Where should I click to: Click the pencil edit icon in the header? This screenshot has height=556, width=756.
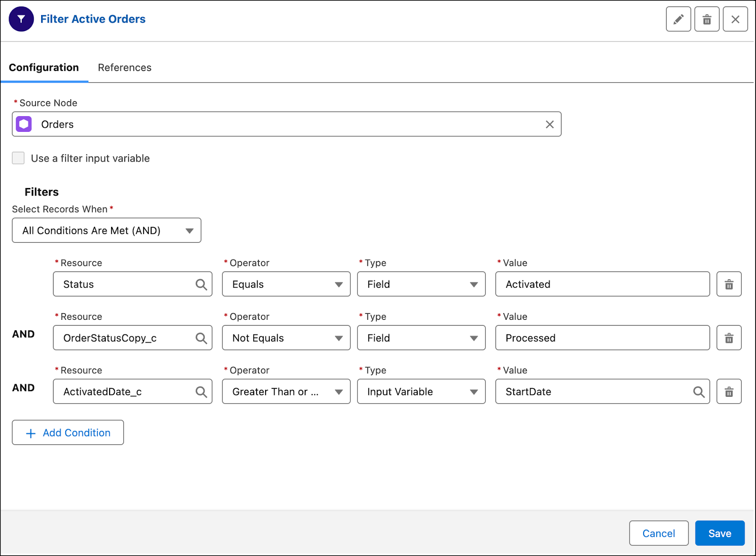click(678, 19)
